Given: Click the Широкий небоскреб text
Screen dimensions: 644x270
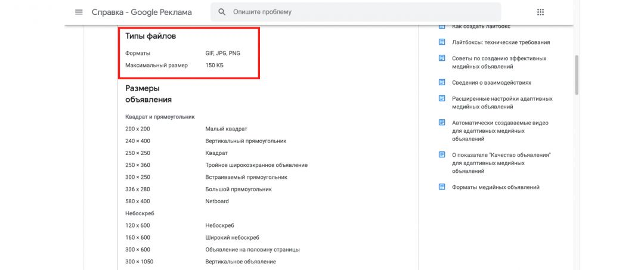Looking at the screenshot, I should click(x=232, y=238).
